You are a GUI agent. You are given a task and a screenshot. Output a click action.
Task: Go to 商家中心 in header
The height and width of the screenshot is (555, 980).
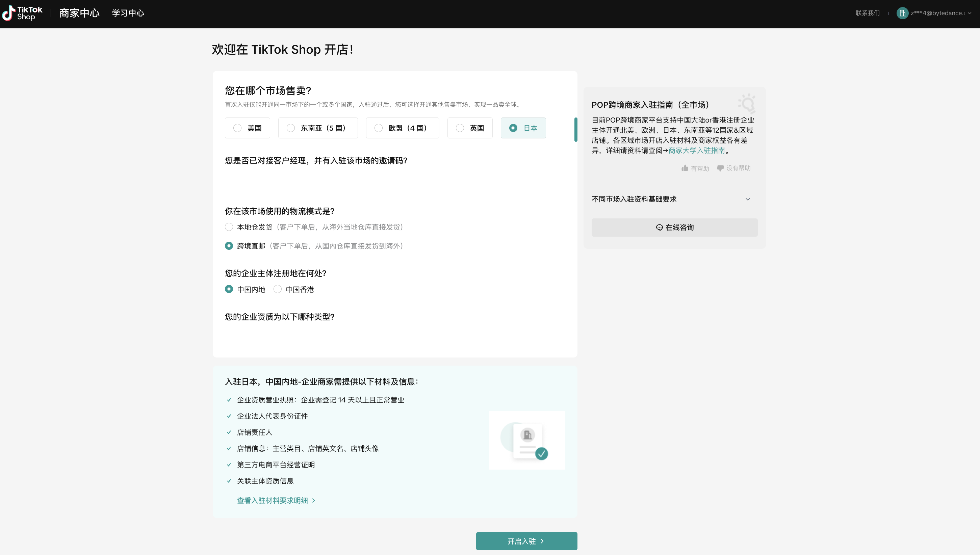79,13
